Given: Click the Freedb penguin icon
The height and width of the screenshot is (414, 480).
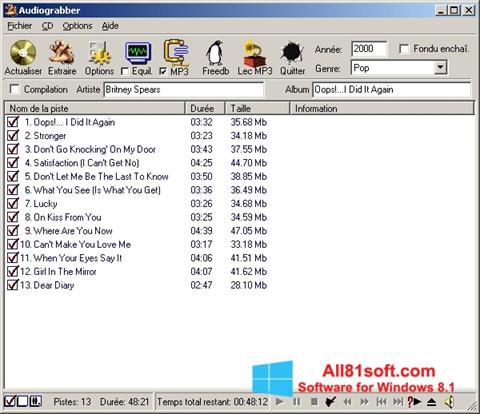Looking at the screenshot, I should (215, 53).
